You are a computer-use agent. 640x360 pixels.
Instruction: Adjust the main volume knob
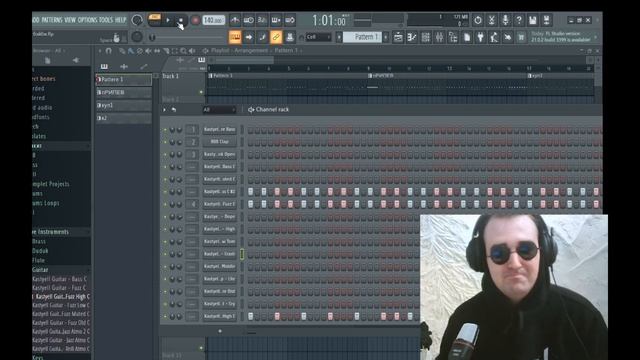[x=137, y=20]
